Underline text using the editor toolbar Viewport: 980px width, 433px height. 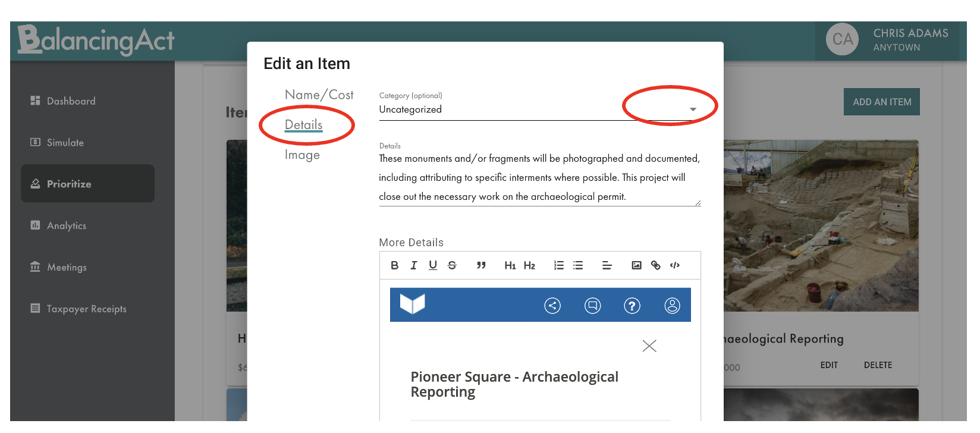(433, 265)
